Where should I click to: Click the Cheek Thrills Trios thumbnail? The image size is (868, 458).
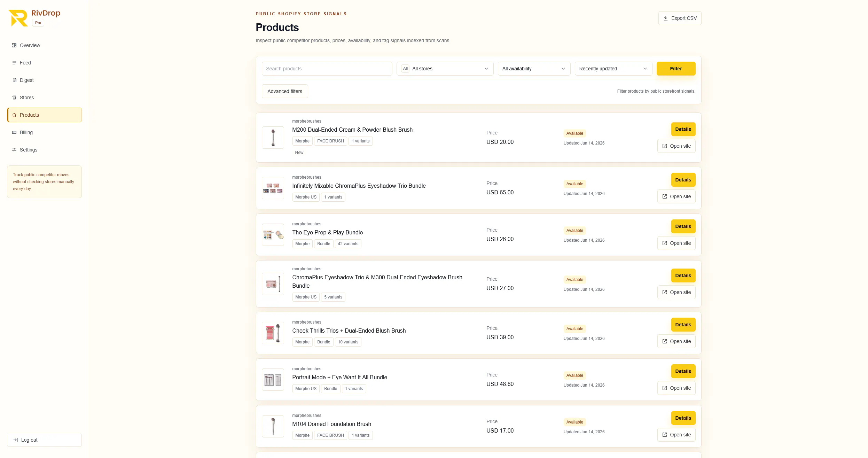(273, 333)
